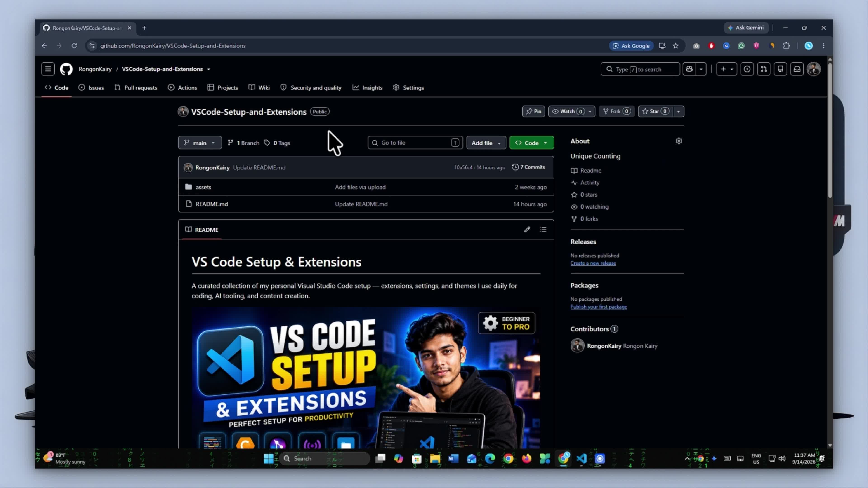
Task: Open the pull requests icon in the header
Action: 764,69
